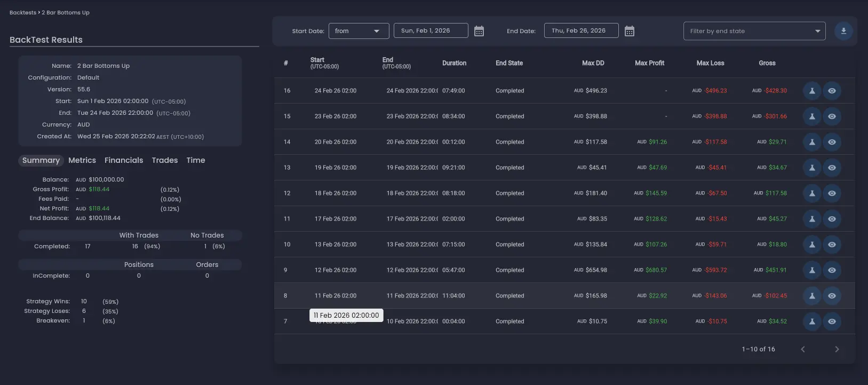The height and width of the screenshot is (385, 868).
Task: Switch to the Financials tab
Action: coord(124,160)
